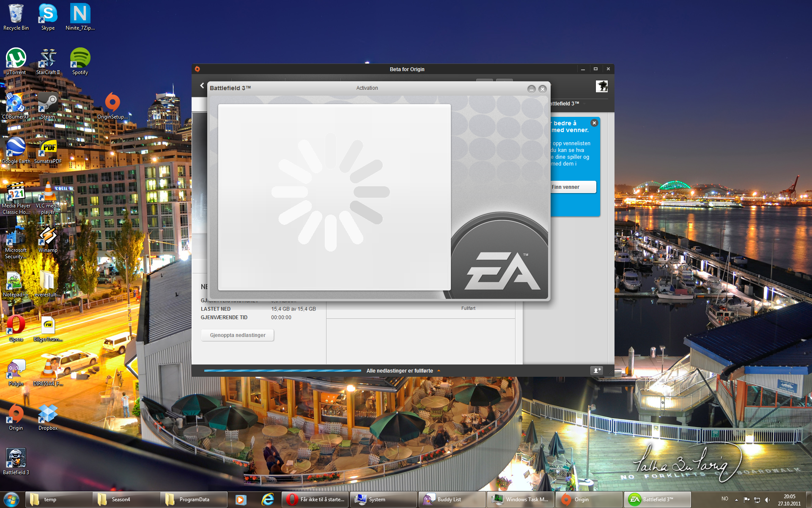Switch to Opera browser taskbar window
812x508 pixels.
click(x=315, y=500)
